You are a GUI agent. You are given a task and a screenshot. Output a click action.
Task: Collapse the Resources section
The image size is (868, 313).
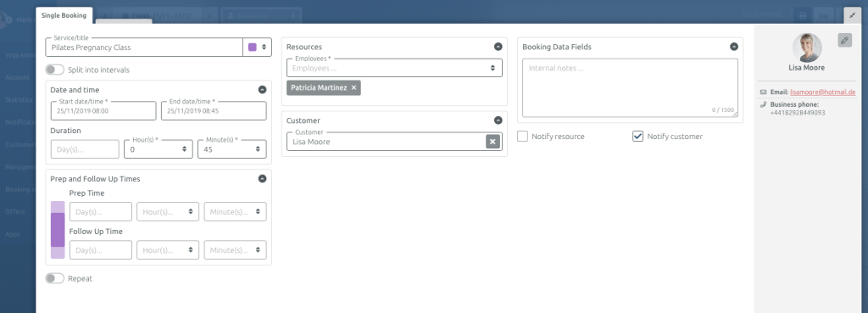[498, 47]
